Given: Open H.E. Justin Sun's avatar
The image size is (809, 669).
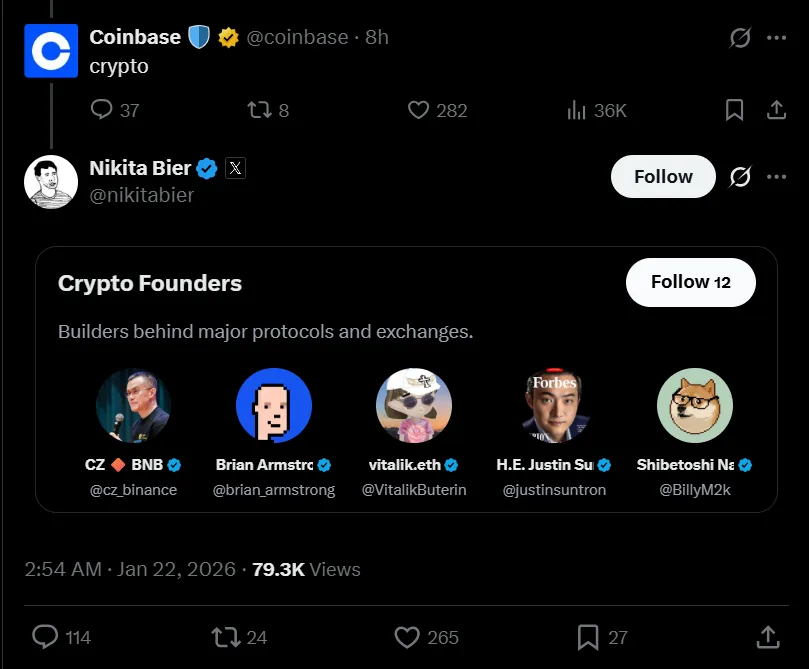Looking at the screenshot, I should pos(554,405).
